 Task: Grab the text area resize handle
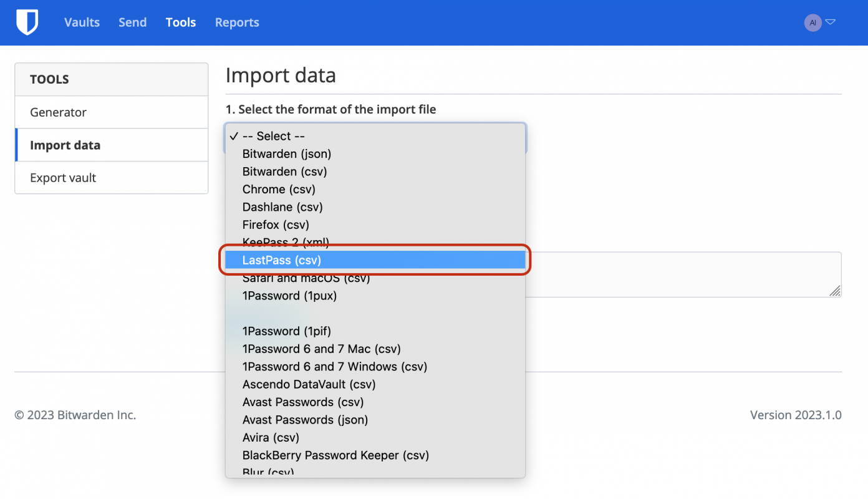coord(835,291)
